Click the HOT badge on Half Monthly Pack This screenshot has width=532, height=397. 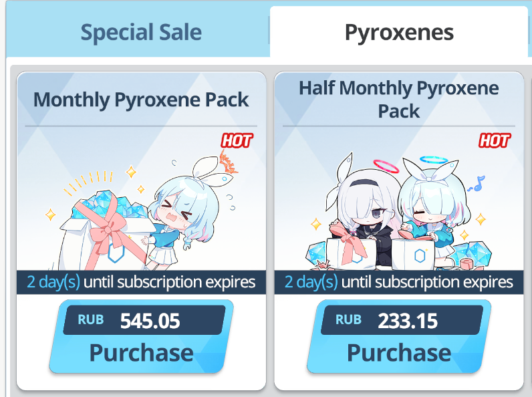(495, 140)
